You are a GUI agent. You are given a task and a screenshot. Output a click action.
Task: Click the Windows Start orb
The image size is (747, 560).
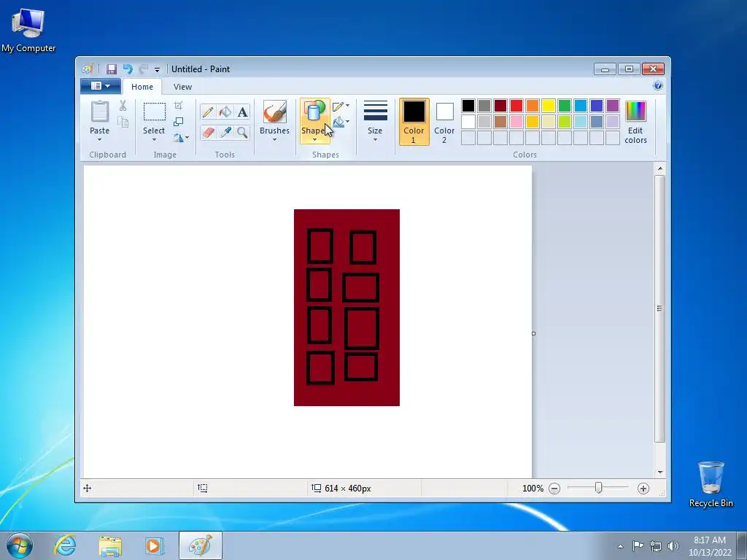[20, 545]
